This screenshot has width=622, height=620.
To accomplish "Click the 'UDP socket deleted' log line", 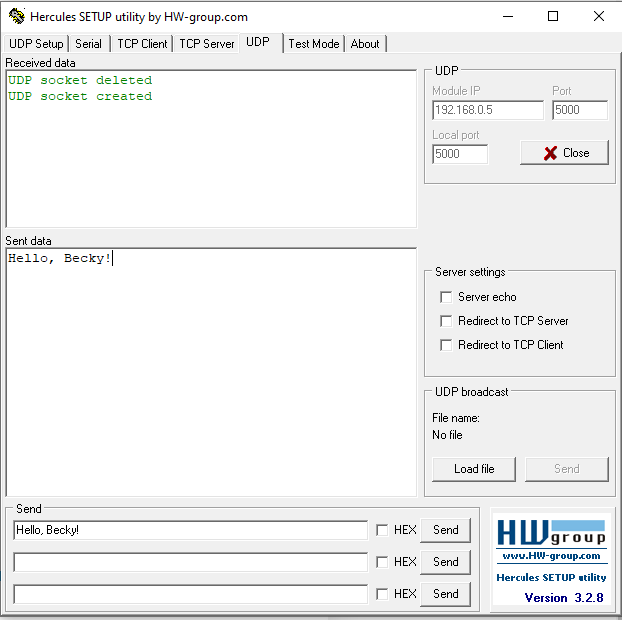I will click(80, 80).
